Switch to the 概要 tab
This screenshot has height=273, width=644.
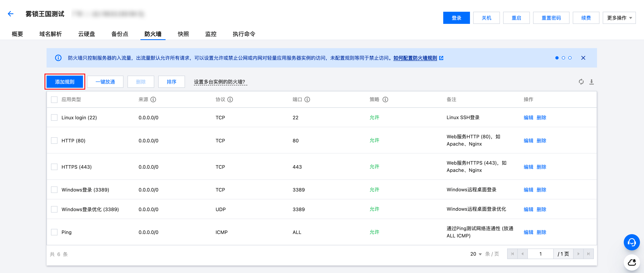pyautogui.click(x=17, y=34)
